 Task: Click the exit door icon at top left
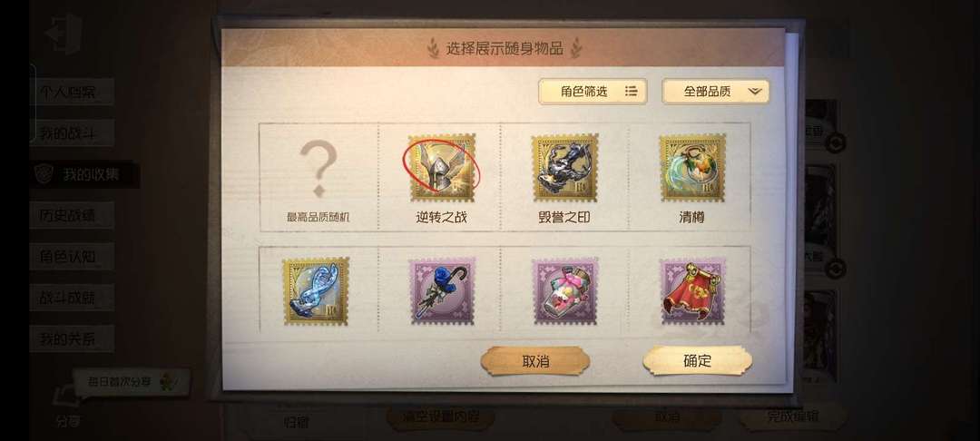(64, 34)
